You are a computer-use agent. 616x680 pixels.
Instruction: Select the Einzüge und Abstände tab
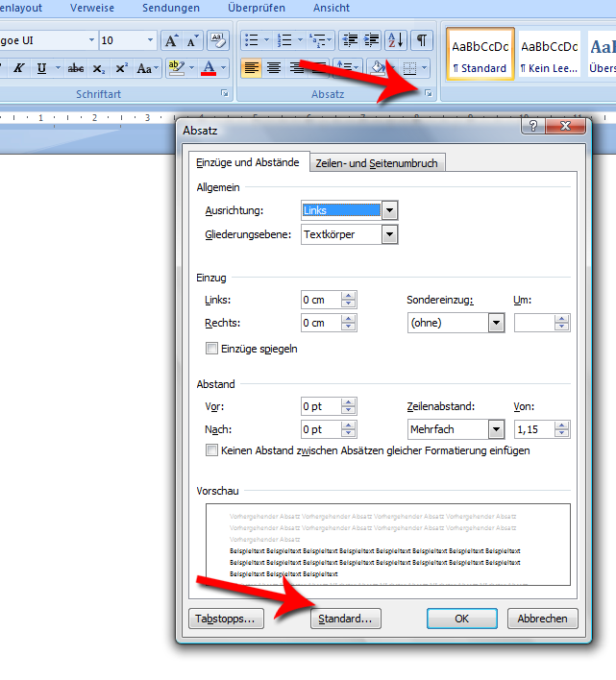(x=248, y=162)
